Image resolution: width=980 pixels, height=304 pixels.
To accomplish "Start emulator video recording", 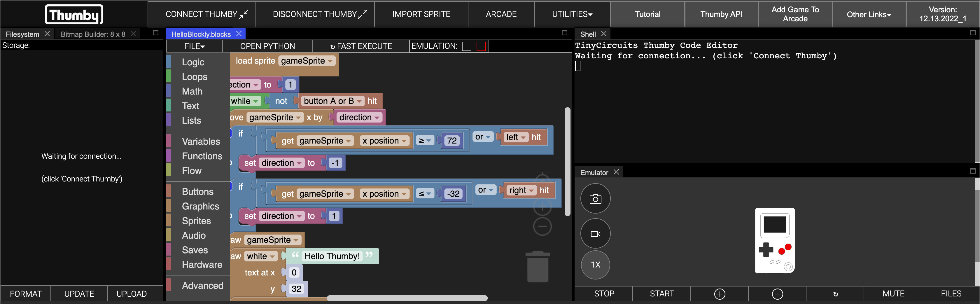I will (595, 234).
